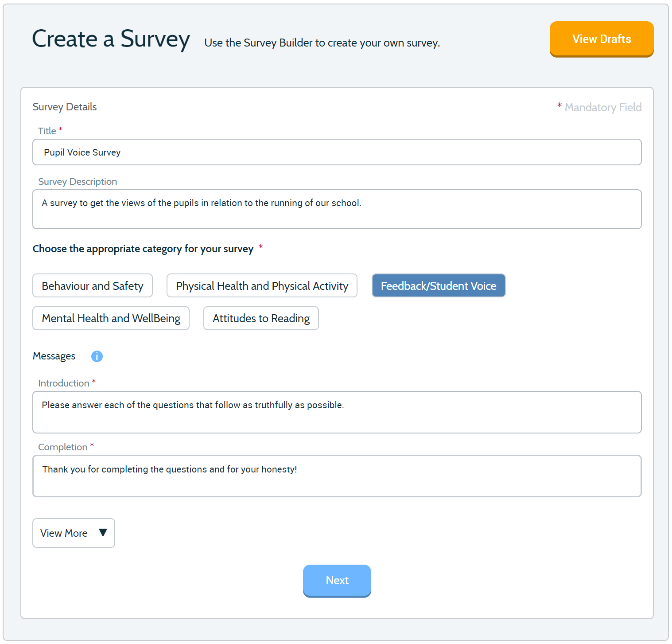Select Physical Health and Physical Activity category

click(x=262, y=286)
